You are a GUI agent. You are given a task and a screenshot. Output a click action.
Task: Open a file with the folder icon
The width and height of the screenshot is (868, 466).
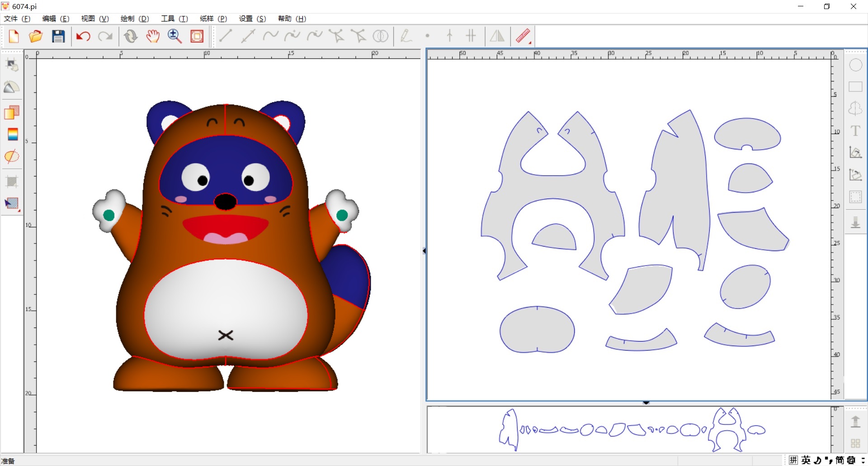(x=36, y=36)
